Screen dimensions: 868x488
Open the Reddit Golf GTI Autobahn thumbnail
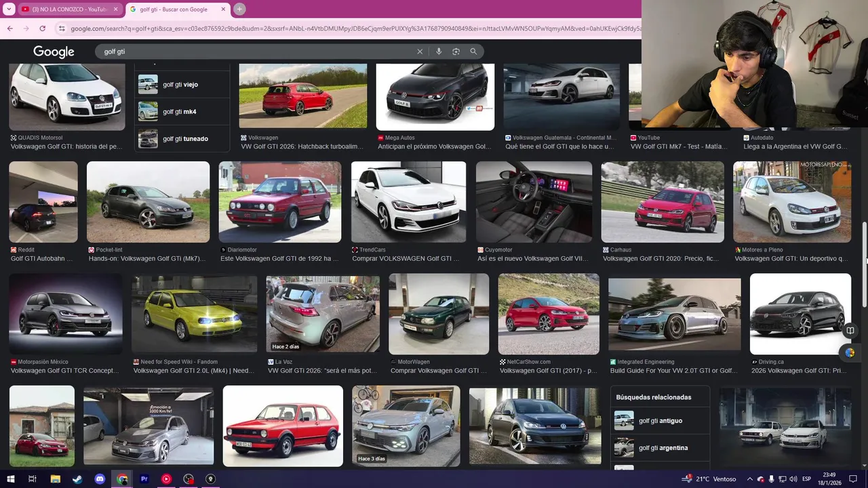[43, 202]
